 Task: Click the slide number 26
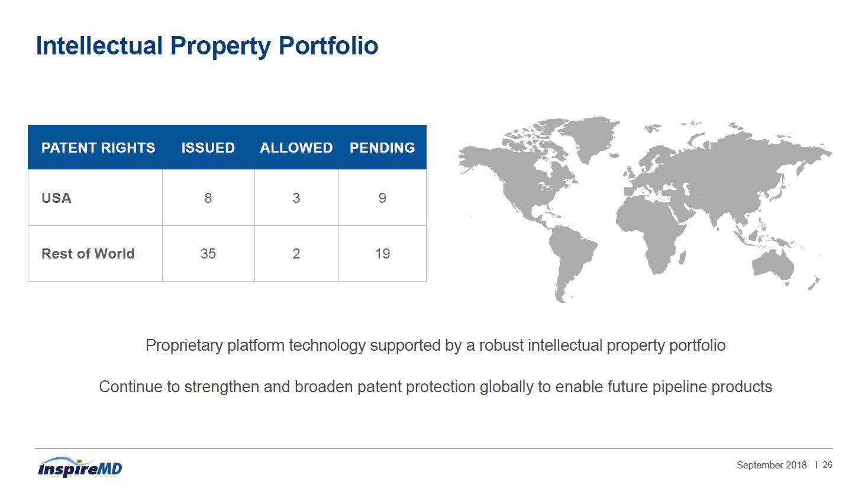827,465
